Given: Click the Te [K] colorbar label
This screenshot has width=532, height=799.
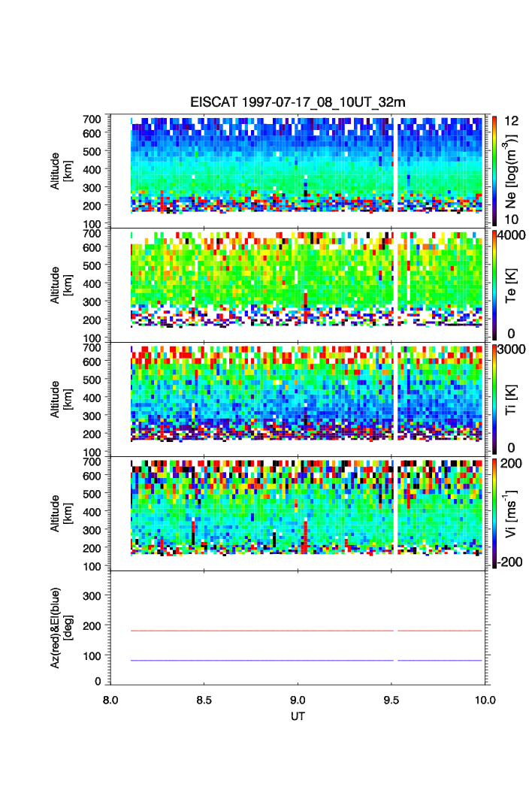Looking at the screenshot, I should coord(512,286).
